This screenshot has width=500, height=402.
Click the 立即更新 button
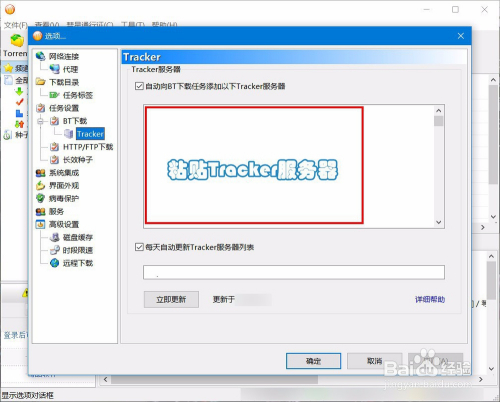coord(171,299)
